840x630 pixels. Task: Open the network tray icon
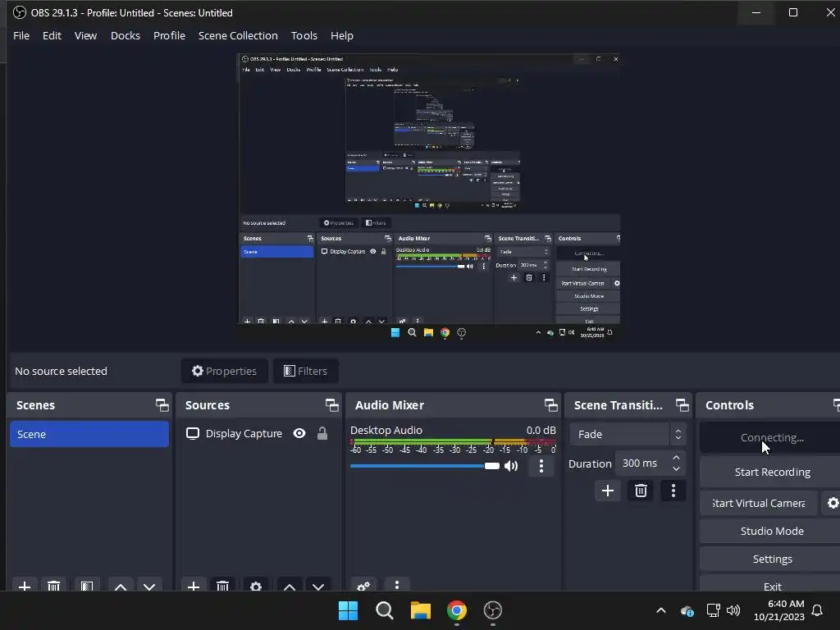713,610
